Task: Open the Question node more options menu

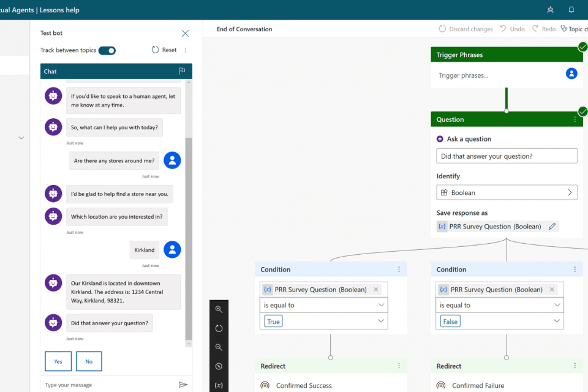Action: click(575, 119)
